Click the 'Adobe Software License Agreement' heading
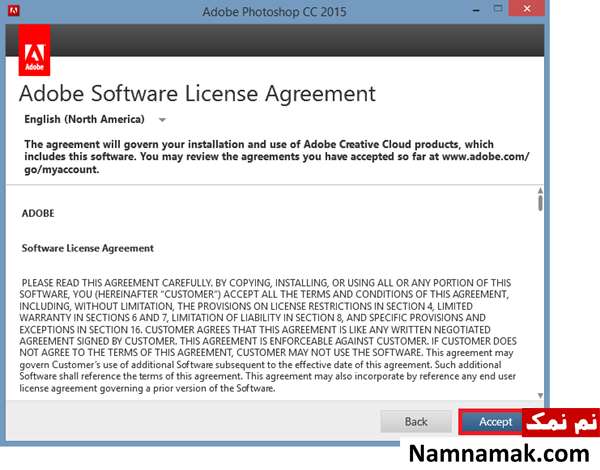The height and width of the screenshot is (470, 600). (197, 93)
